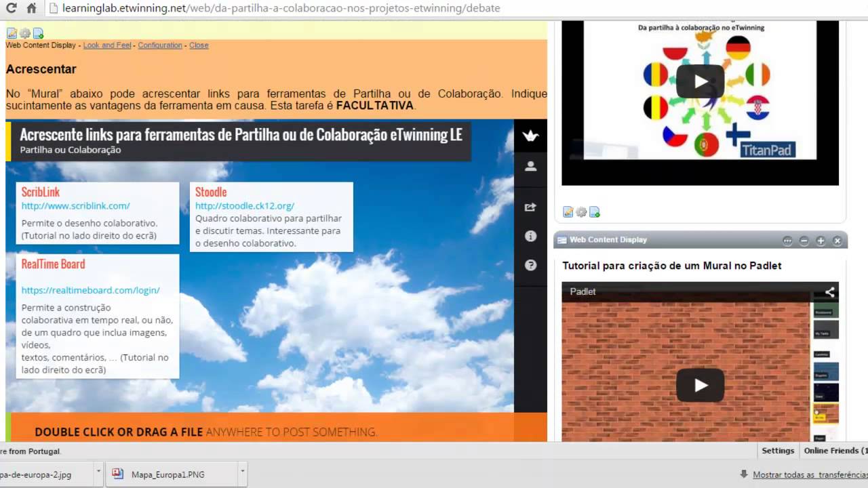868x488 pixels.
Task: Open the Stoodle post title
Action: coord(211,192)
